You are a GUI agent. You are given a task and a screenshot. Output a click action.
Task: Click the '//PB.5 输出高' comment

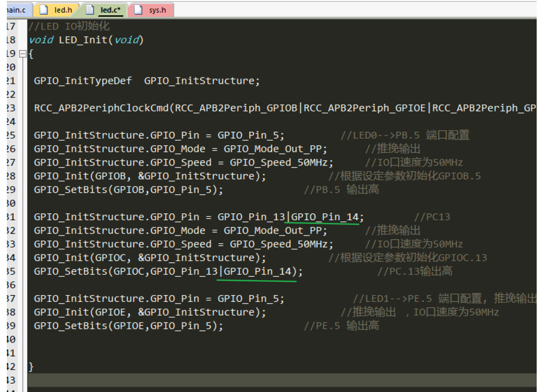pyautogui.click(x=341, y=190)
